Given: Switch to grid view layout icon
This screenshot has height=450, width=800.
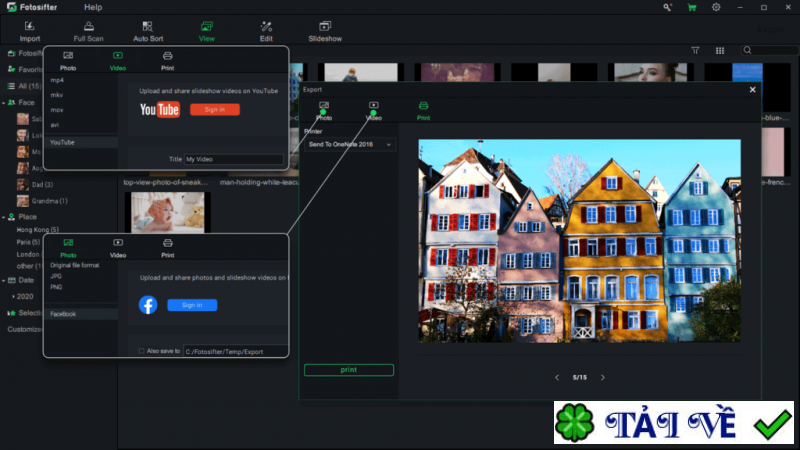Looking at the screenshot, I should [x=720, y=50].
